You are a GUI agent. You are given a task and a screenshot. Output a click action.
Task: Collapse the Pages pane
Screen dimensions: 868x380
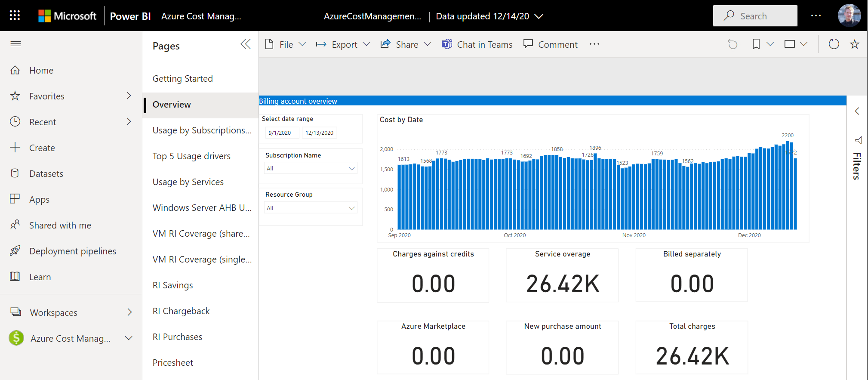pyautogui.click(x=246, y=44)
